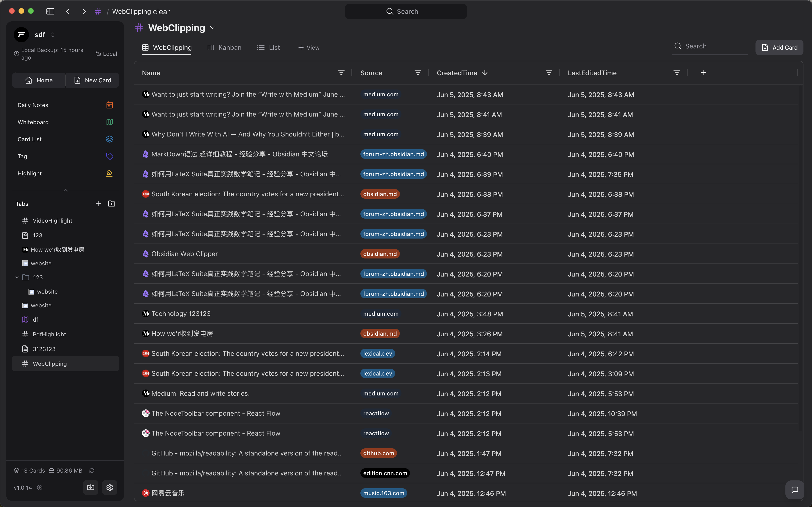Click the import download icon at bottom
The width and height of the screenshot is (812, 507).
pos(90,488)
